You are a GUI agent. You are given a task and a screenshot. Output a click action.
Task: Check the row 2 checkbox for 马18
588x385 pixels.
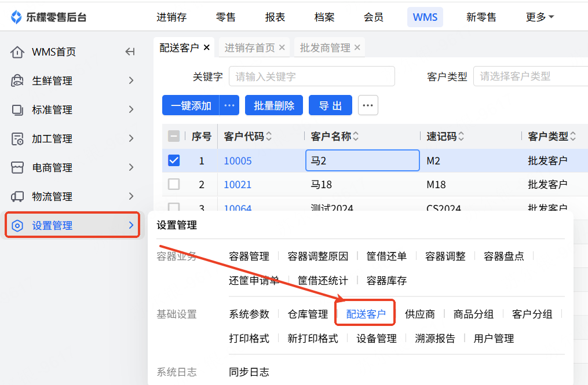[x=174, y=185]
